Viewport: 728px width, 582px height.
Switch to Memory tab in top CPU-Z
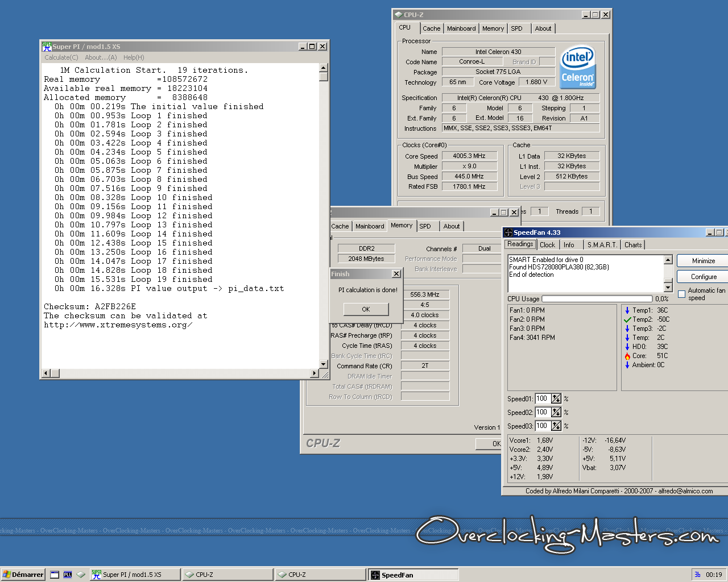[493, 28]
